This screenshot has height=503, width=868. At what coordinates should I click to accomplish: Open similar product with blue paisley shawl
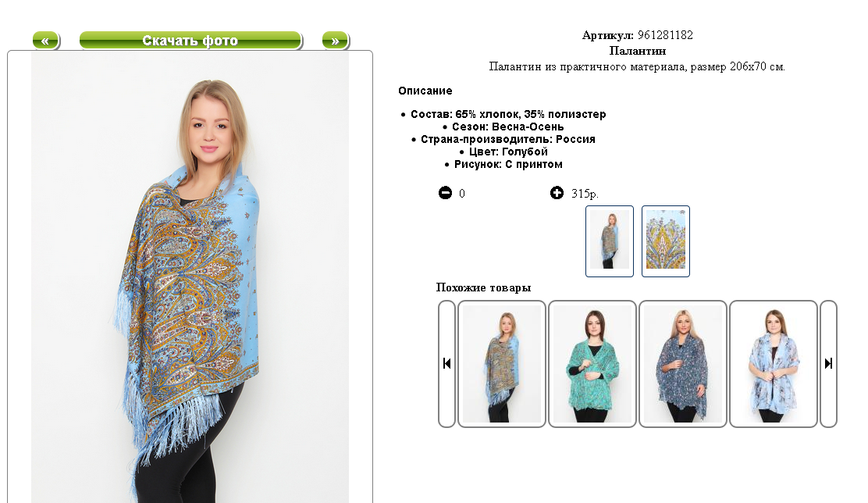pyautogui.click(x=502, y=364)
